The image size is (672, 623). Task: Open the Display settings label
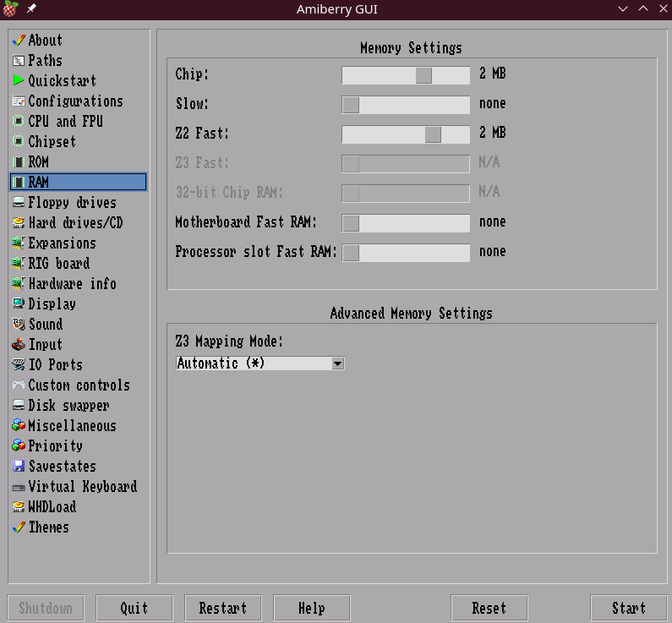(52, 303)
